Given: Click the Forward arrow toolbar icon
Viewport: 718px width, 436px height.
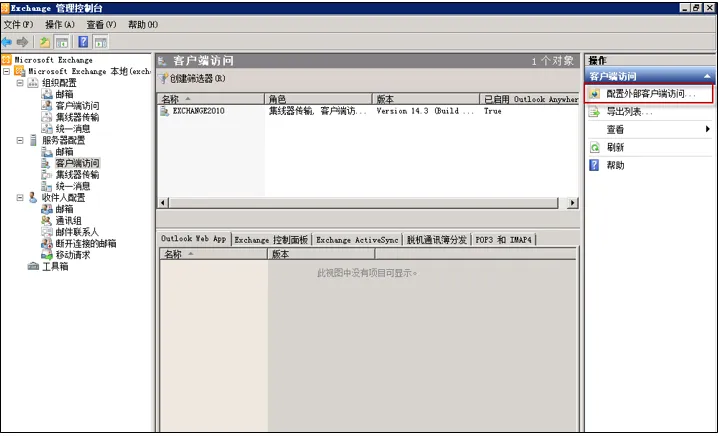Looking at the screenshot, I should coord(22,43).
